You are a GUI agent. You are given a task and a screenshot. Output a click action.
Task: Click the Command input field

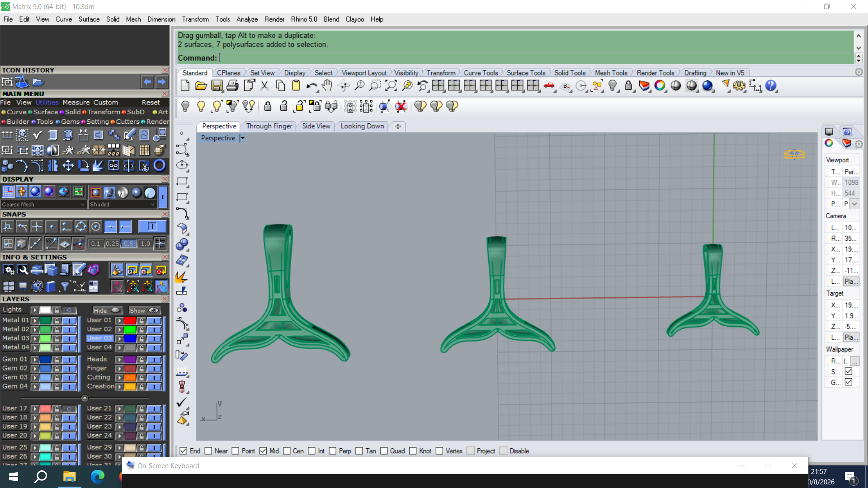coord(536,58)
